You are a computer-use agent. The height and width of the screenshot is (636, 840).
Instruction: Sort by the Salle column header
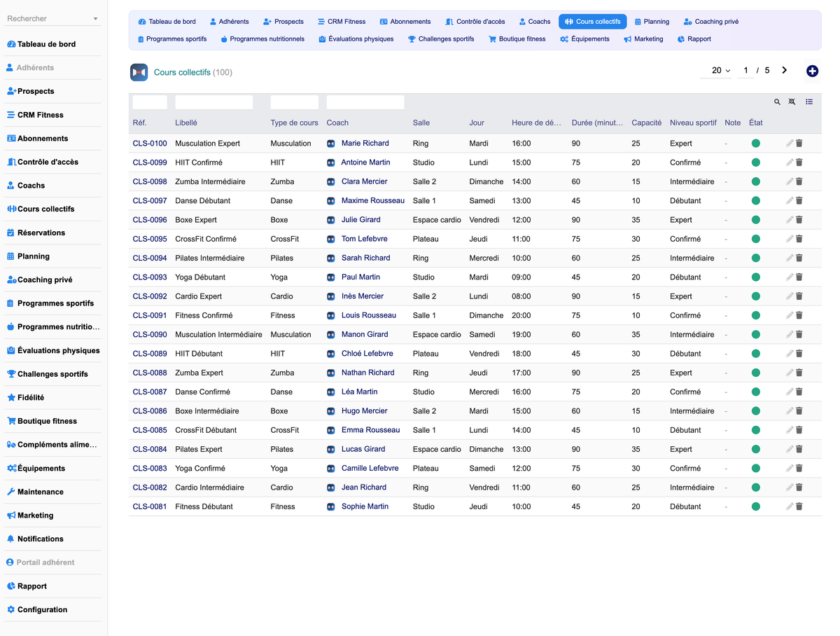pyautogui.click(x=421, y=123)
